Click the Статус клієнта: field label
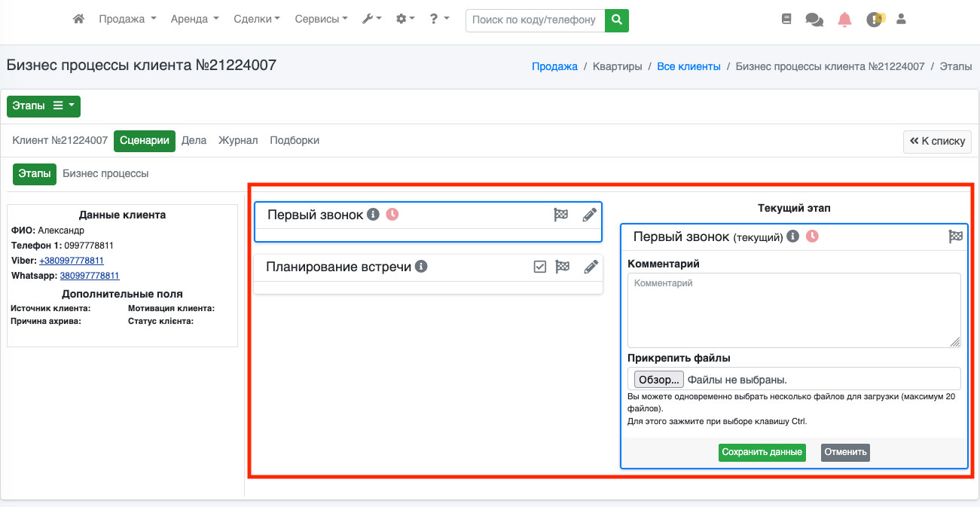The image size is (980, 507). 160,322
